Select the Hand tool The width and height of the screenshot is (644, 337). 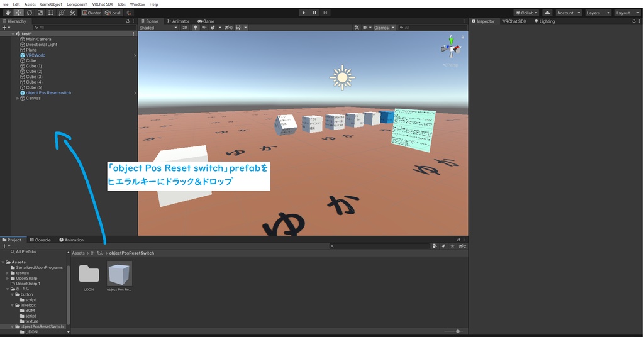point(8,13)
